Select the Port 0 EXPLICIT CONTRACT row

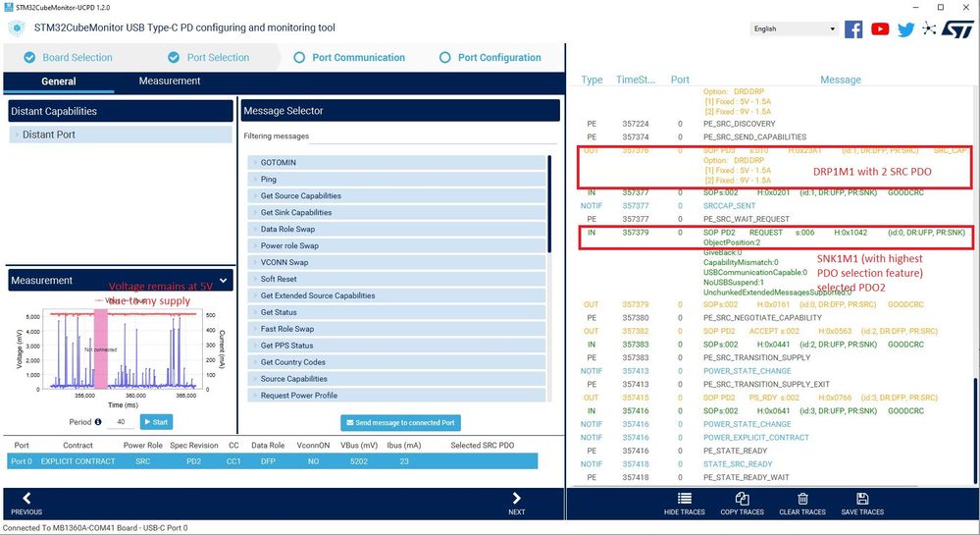[x=273, y=461]
